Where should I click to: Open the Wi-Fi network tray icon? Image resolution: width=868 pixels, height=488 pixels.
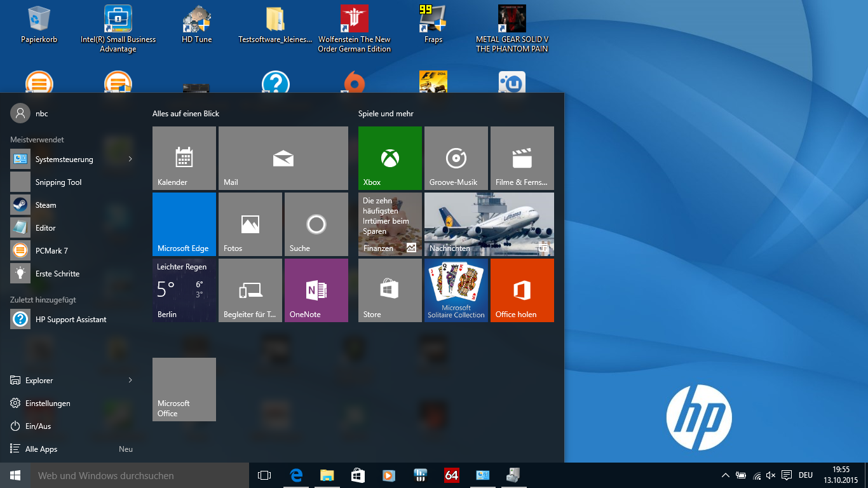point(756,475)
